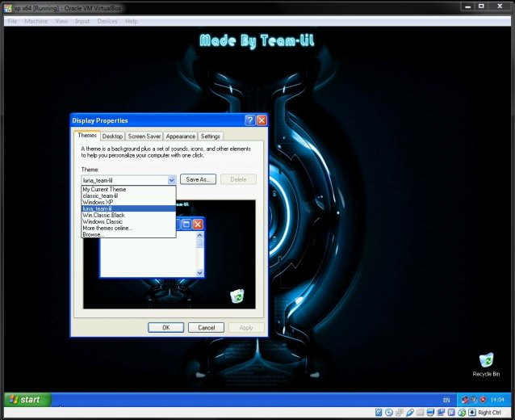Click the Save As... button

[198, 179]
